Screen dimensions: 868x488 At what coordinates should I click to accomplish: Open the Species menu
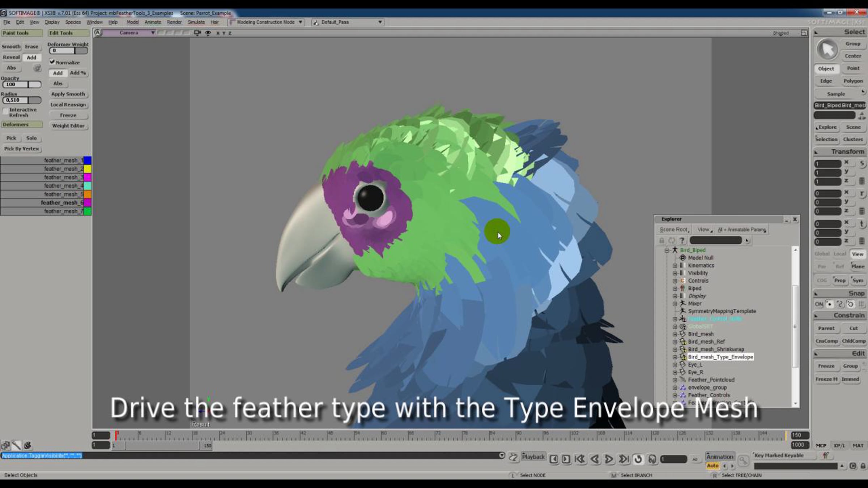click(x=73, y=22)
